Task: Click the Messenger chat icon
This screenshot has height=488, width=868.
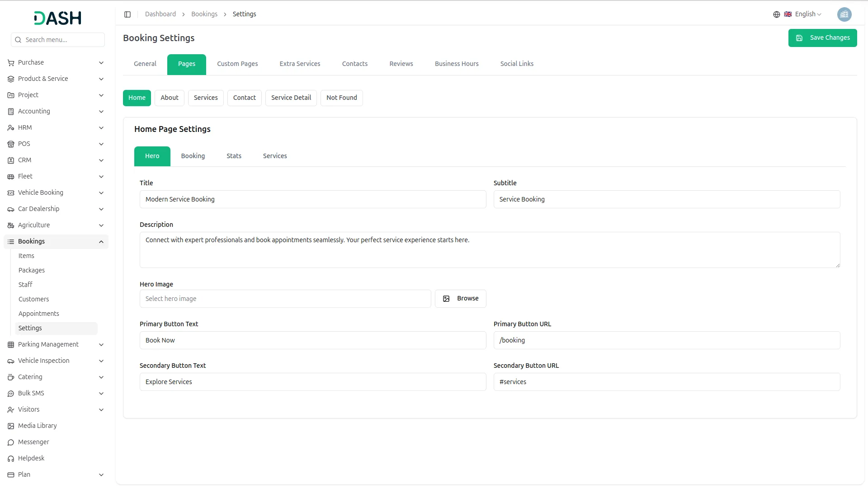Action: [11, 442]
